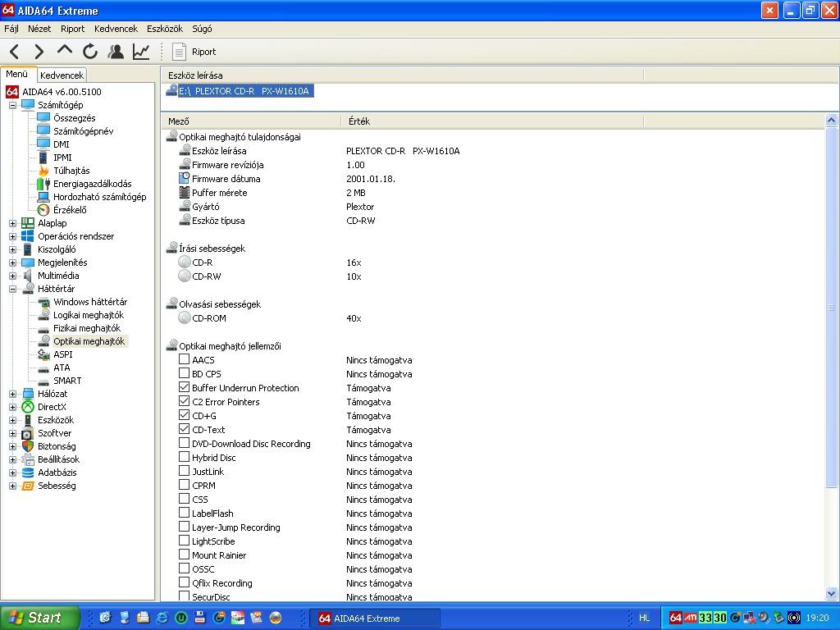Open the Riport menu in the menu bar
This screenshot has height=630, width=840.
[73, 29]
